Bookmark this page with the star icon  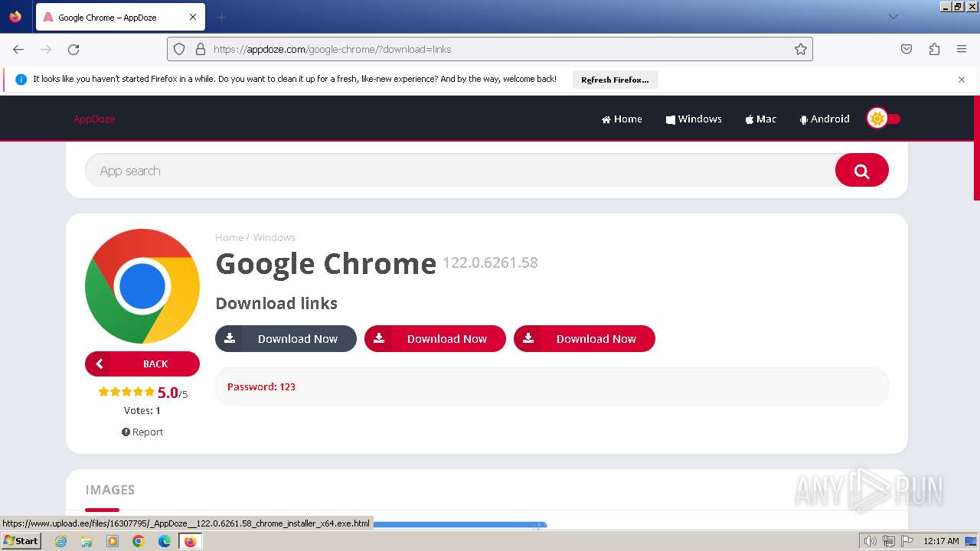pyautogui.click(x=801, y=49)
